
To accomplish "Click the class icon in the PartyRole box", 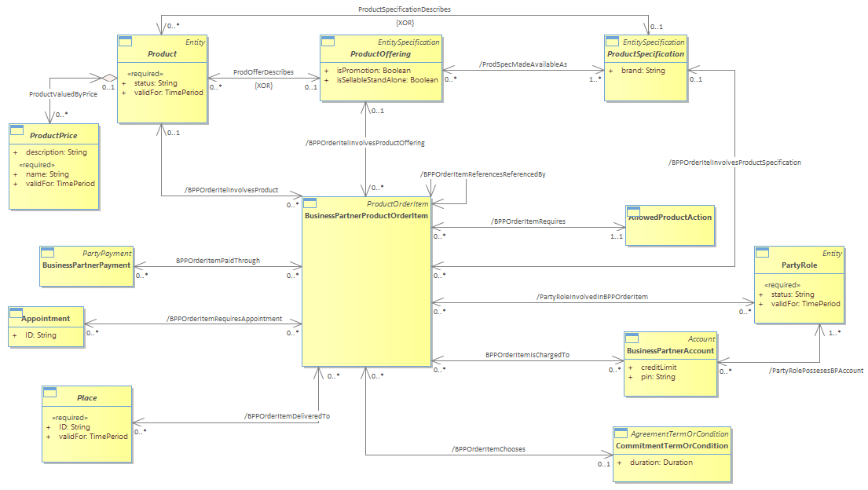I will [762, 253].
